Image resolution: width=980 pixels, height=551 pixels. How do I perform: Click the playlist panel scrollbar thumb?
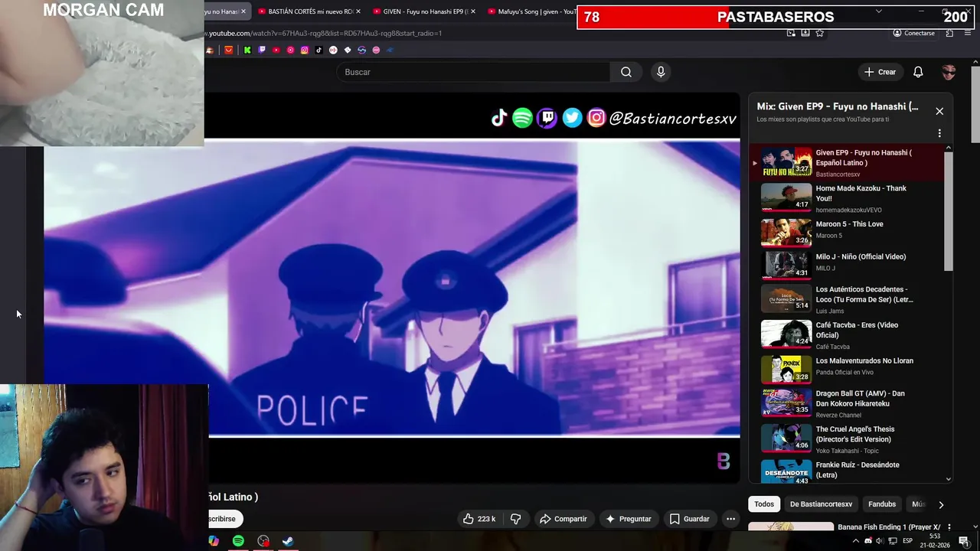(x=949, y=211)
